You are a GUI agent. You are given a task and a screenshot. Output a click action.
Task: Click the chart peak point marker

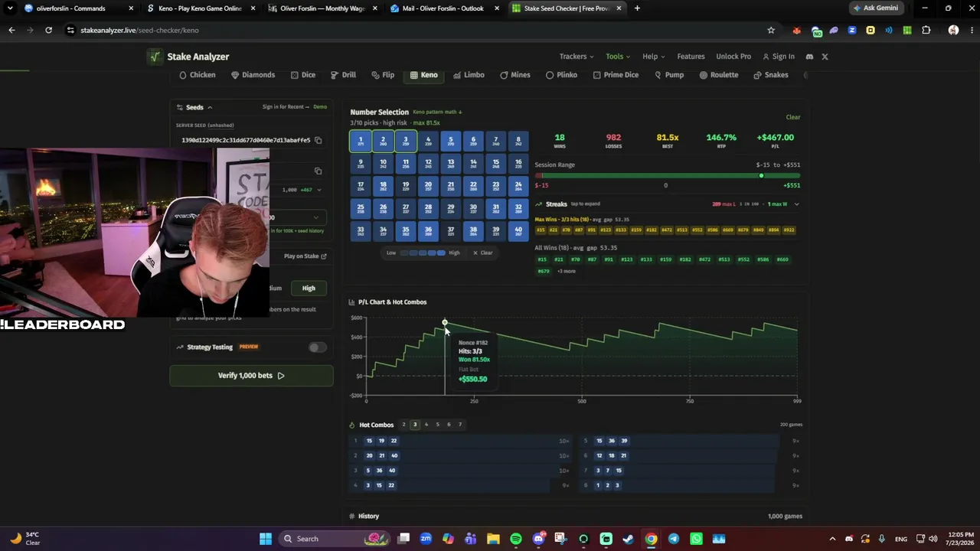pyautogui.click(x=445, y=322)
